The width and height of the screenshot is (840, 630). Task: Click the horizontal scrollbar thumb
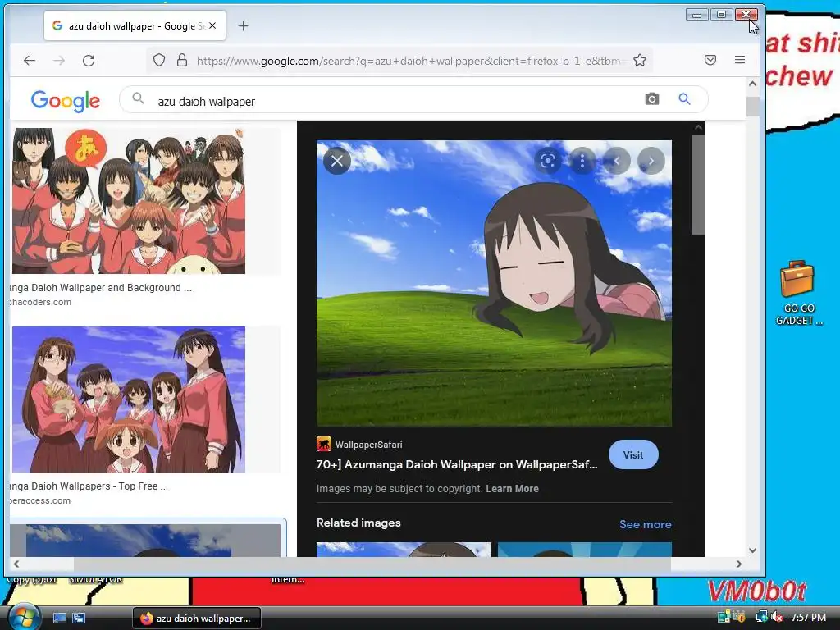[372, 564]
